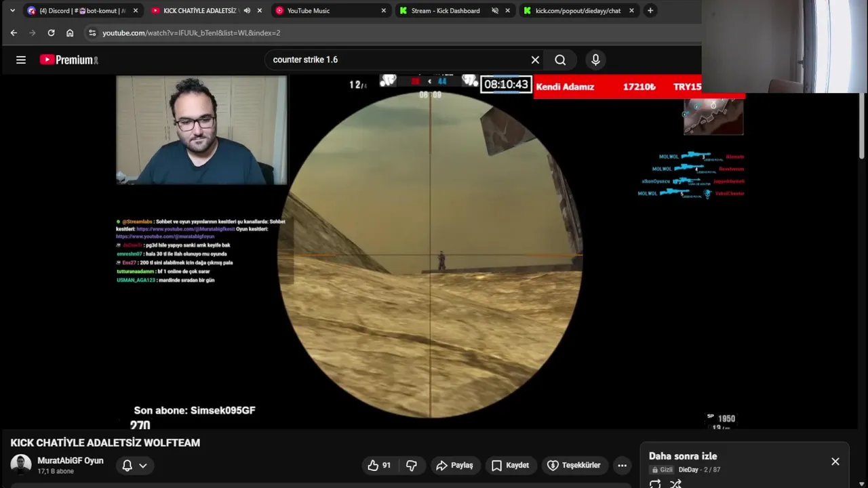Click the video player to pause
This screenshot has height=488, width=868.
coord(430,252)
